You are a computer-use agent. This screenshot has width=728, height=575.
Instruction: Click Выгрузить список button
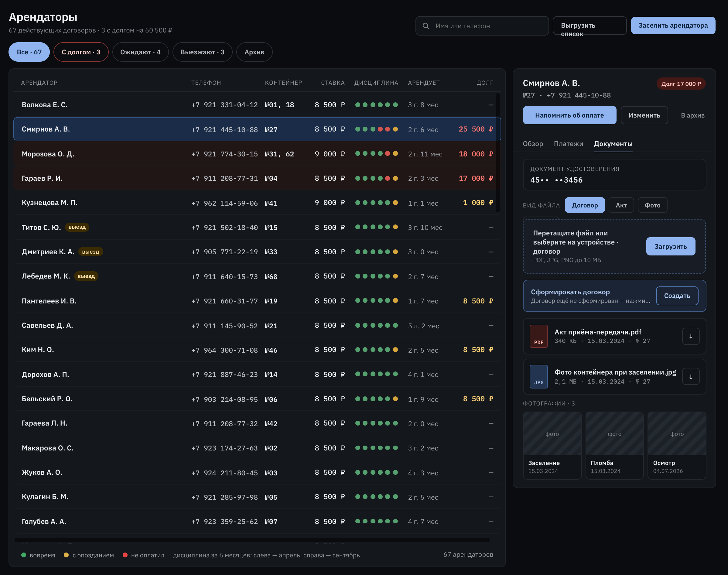click(589, 26)
